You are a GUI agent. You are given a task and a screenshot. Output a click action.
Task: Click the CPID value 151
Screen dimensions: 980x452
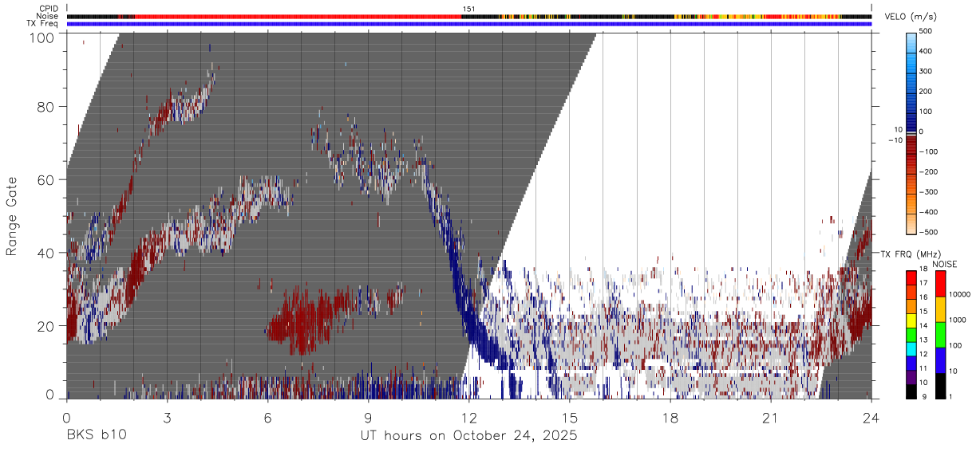[468, 9]
